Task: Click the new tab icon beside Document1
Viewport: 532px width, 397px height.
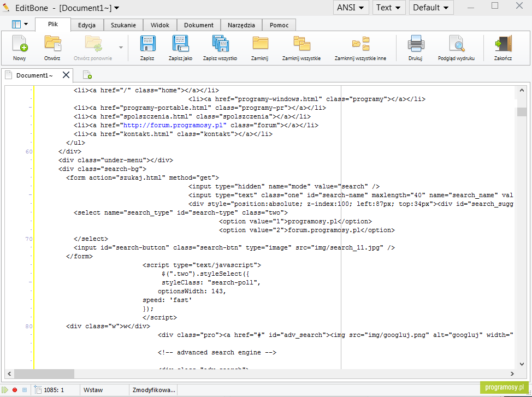Action: pos(87,75)
